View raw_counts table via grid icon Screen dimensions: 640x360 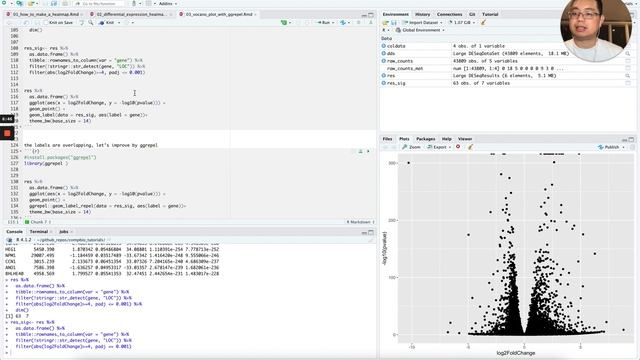[x=628, y=61]
